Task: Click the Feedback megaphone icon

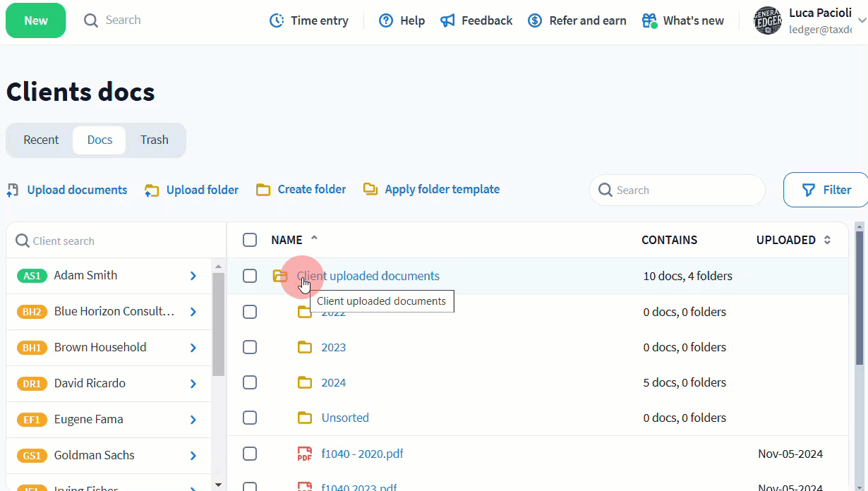Action: pos(447,20)
